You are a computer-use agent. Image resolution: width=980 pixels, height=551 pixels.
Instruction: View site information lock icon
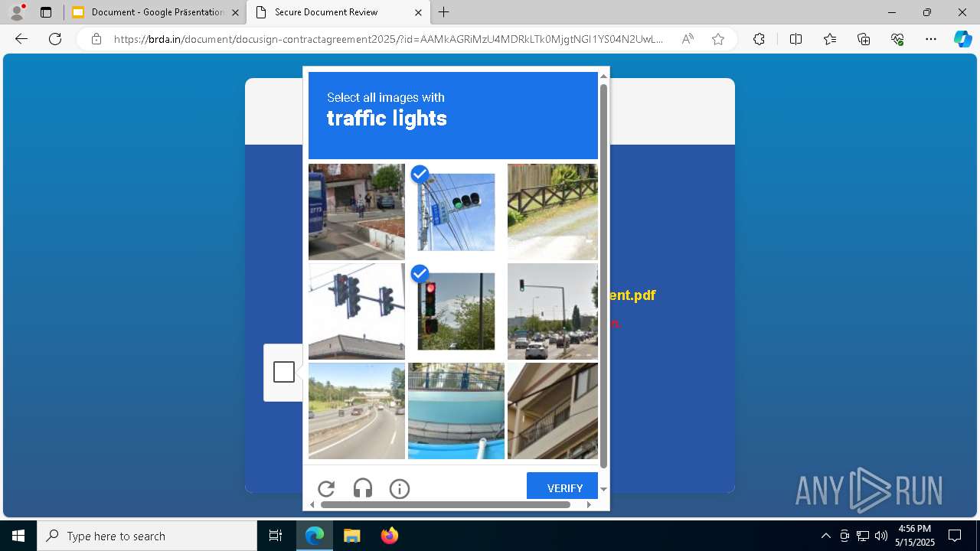click(96, 39)
